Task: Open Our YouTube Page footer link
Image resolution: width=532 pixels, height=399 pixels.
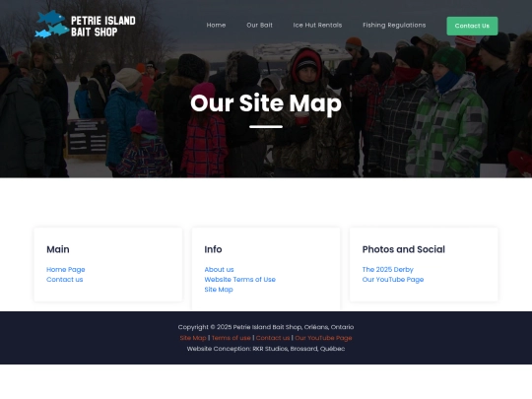Action: point(323,338)
